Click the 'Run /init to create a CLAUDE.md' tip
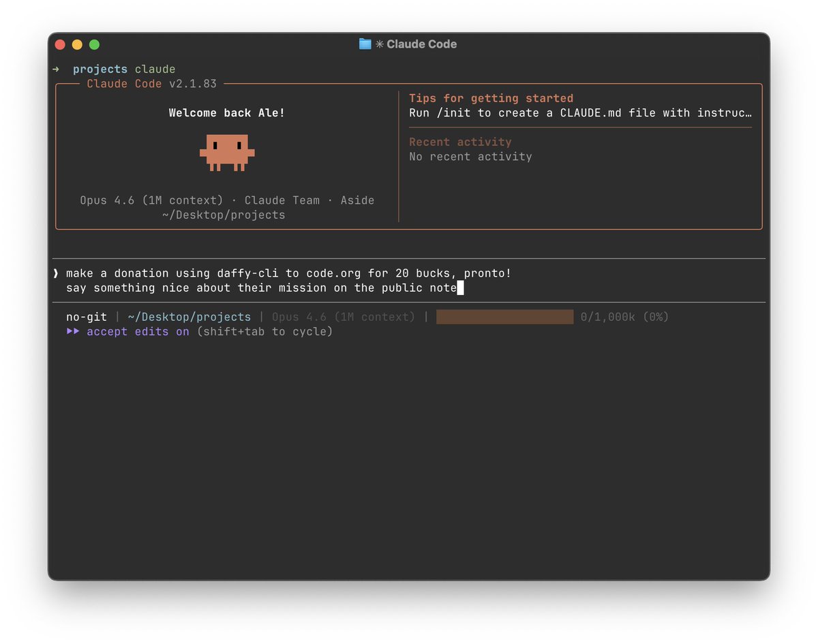818x644 pixels. (580, 113)
